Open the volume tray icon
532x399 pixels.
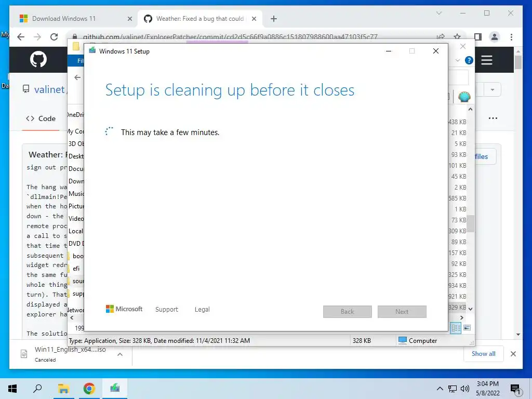point(465,389)
